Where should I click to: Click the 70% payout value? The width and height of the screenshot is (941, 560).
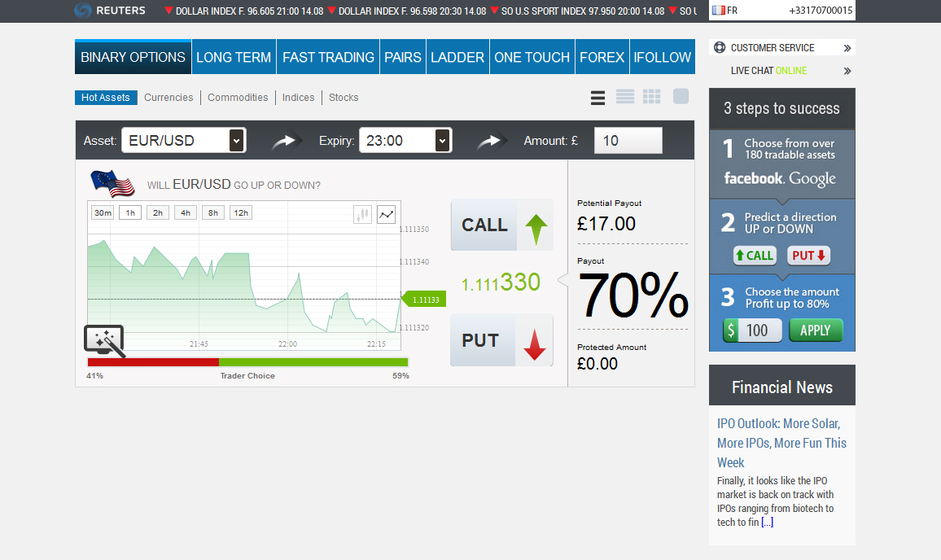(x=632, y=295)
